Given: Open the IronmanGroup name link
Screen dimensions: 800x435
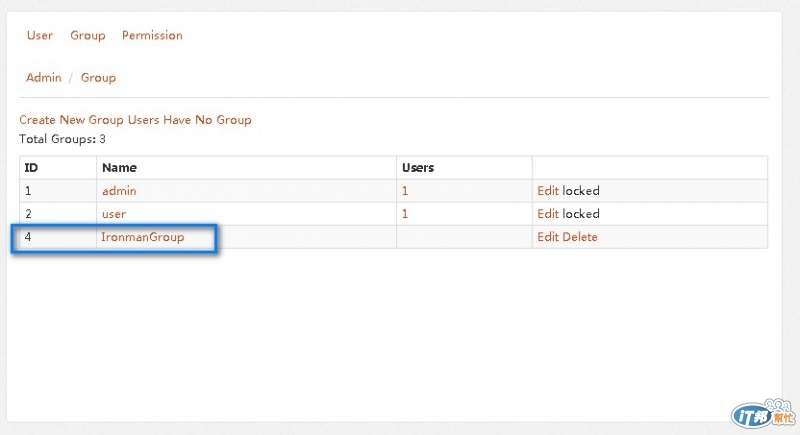Looking at the screenshot, I should (143, 237).
